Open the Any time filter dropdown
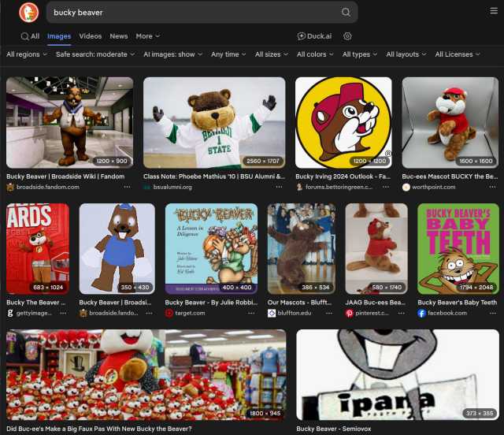Screen dimensions: 504x435 228,54
